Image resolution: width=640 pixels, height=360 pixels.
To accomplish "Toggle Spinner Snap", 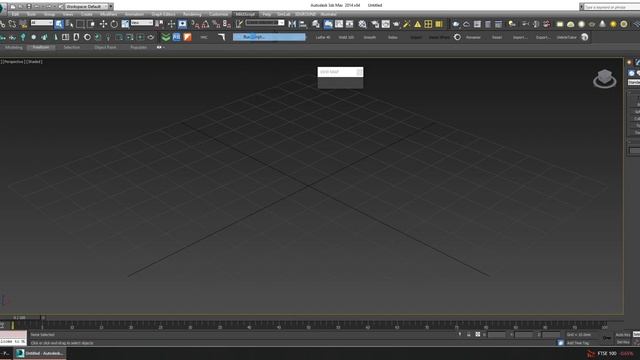I will tap(227, 24).
